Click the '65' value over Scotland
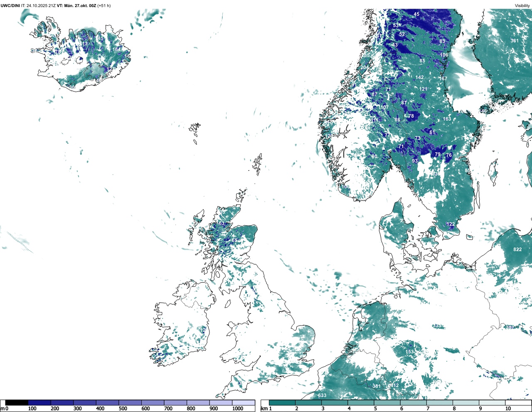This screenshot has width=532, height=412. (235, 240)
